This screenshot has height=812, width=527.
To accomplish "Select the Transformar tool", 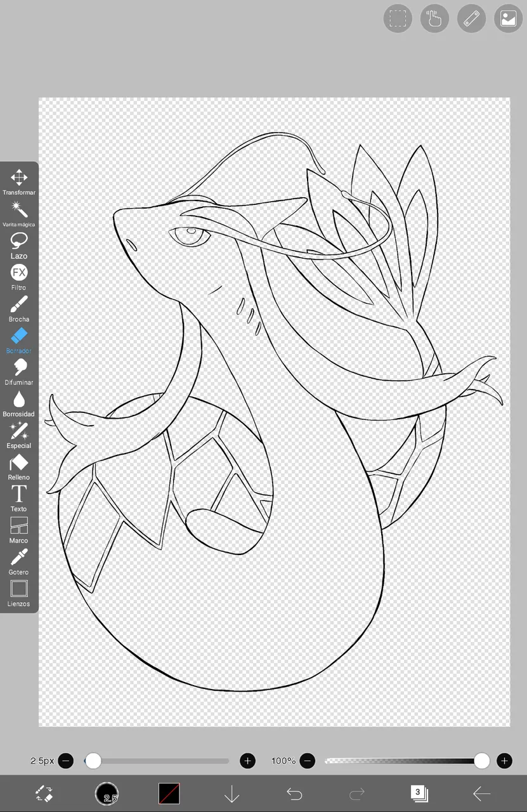I will (x=19, y=181).
